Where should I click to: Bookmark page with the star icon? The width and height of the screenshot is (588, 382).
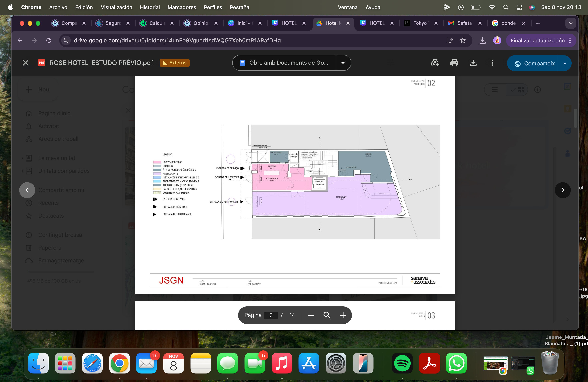463,41
